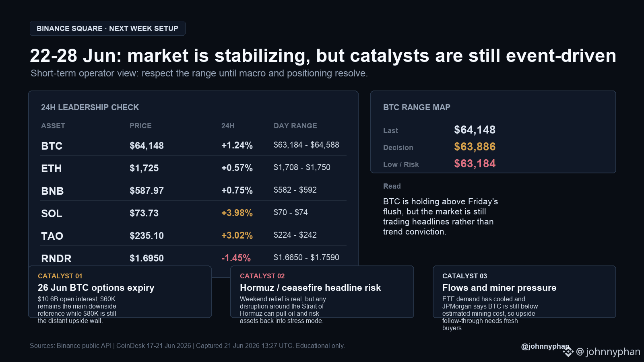Click the SOL +3.98% change value

click(x=237, y=213)
